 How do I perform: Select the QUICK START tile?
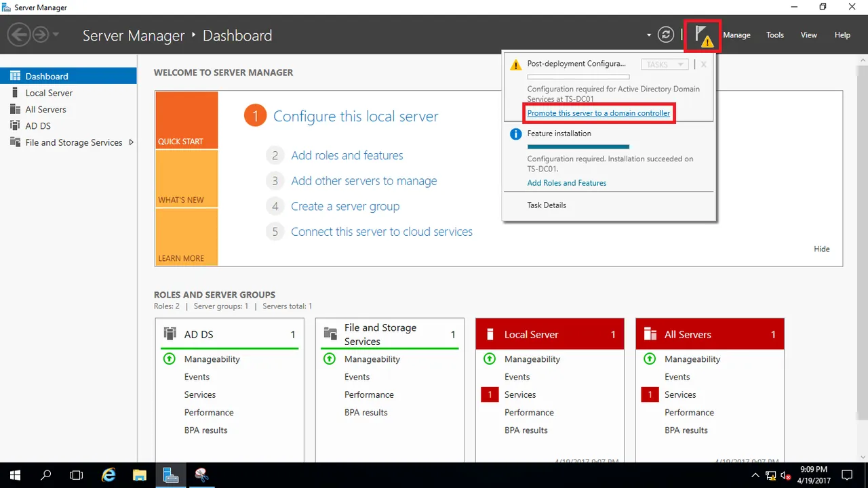[186, 120]
